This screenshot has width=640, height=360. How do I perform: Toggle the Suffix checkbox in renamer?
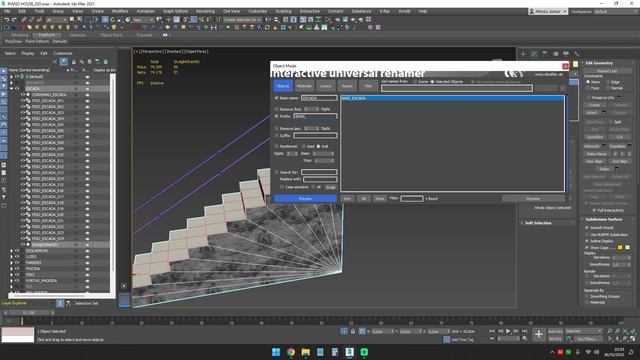coord(277,135)
